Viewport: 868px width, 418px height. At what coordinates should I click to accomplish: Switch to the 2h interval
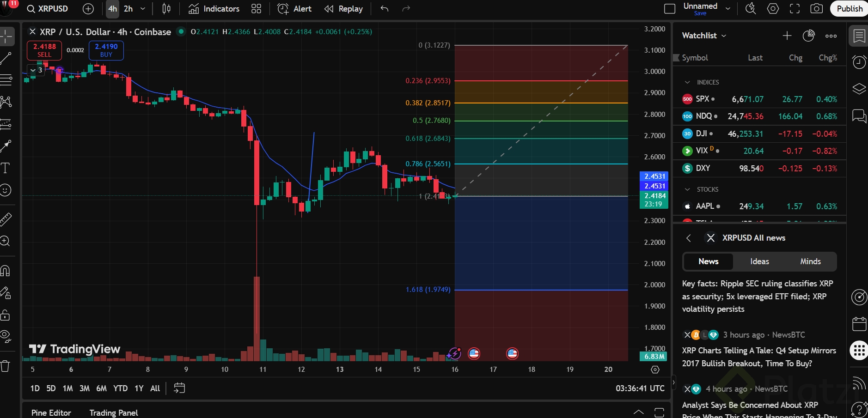tap(128, 9)
